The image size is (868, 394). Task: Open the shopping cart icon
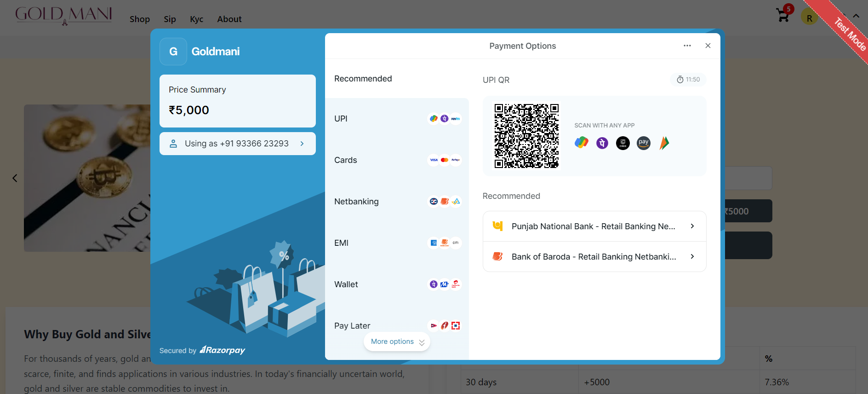pyautogui.click(x=782, y=15)
